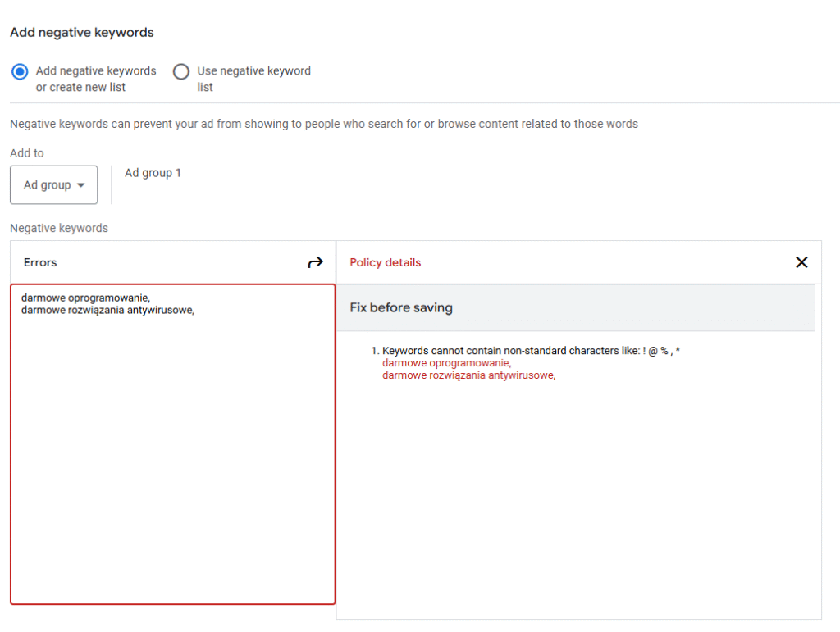
Task: Click the 'Ad group 1' label
Action: 153,173
